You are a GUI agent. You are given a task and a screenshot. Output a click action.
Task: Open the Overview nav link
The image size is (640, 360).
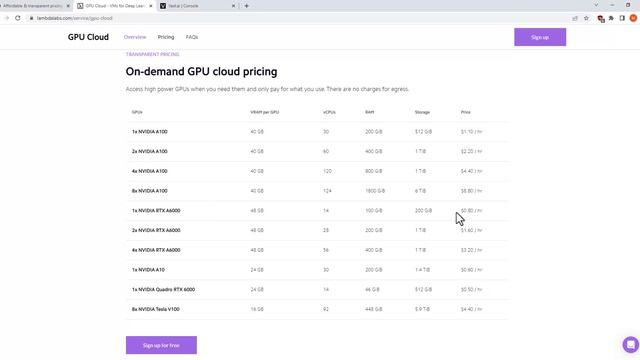point(135,37)
